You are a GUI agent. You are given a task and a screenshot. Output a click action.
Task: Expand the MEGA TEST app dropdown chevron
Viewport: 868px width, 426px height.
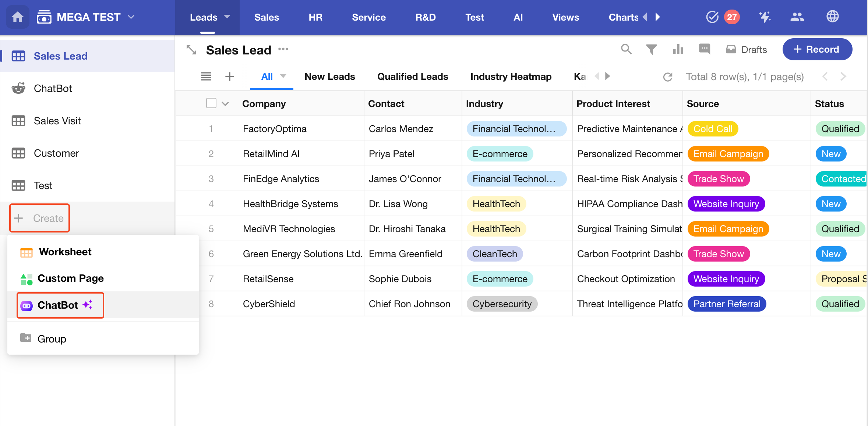(131, 17)
